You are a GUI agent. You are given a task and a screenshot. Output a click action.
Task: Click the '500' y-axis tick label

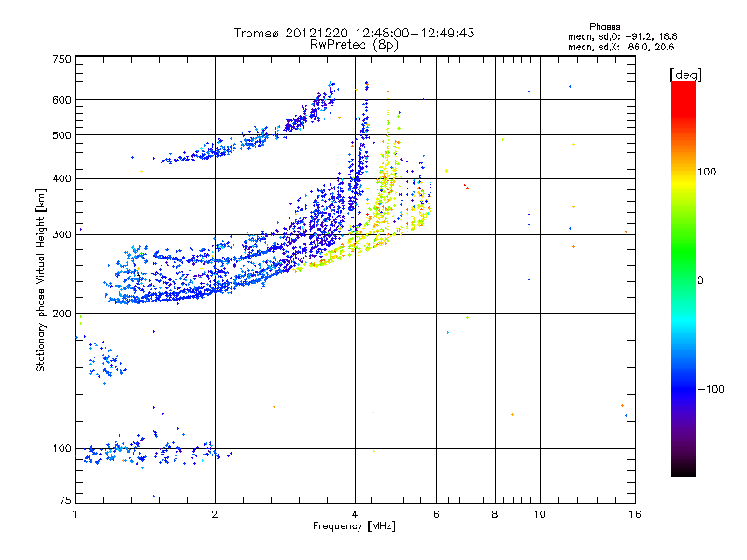point(62,135)
